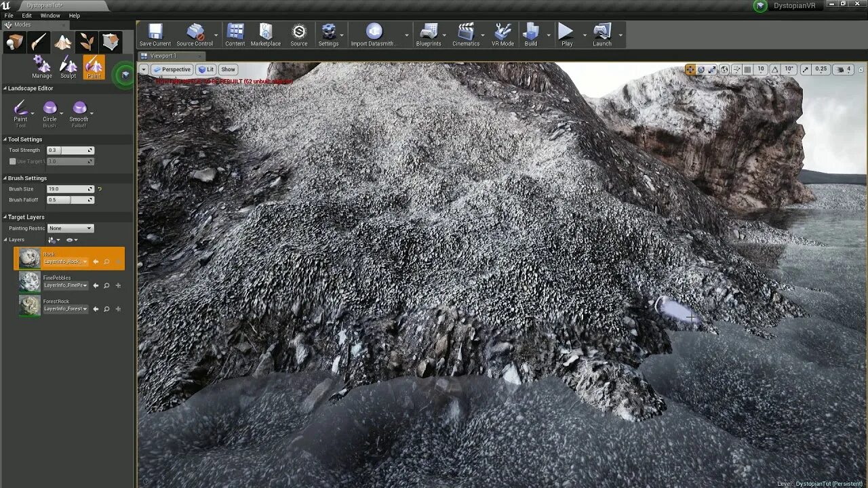The width and height of the screenshot is (868, 488).
Task: Toggle the Use Target Value checkbox
Action: pos(13,161)
